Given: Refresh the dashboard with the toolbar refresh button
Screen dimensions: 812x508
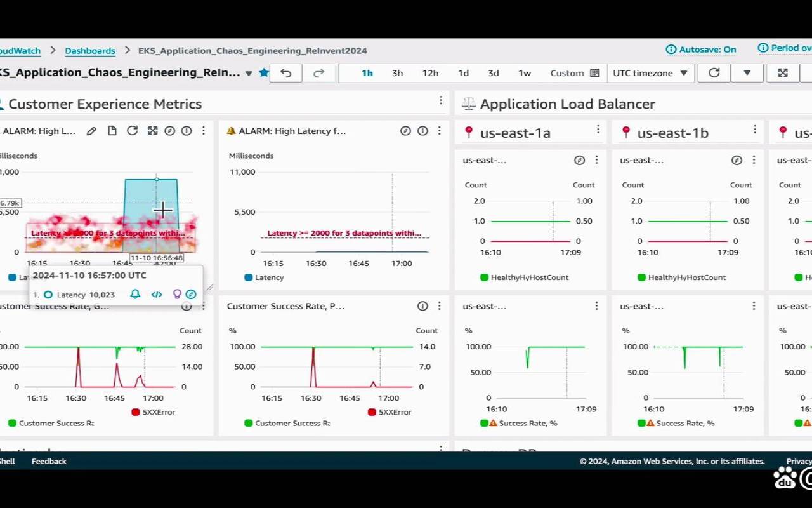Looking at the screenshot, I should click(714, 73).
